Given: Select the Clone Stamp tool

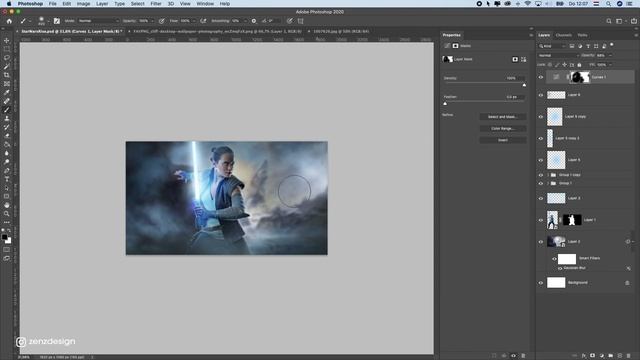Looking at the screenshot, I should (x=7, y=118).
